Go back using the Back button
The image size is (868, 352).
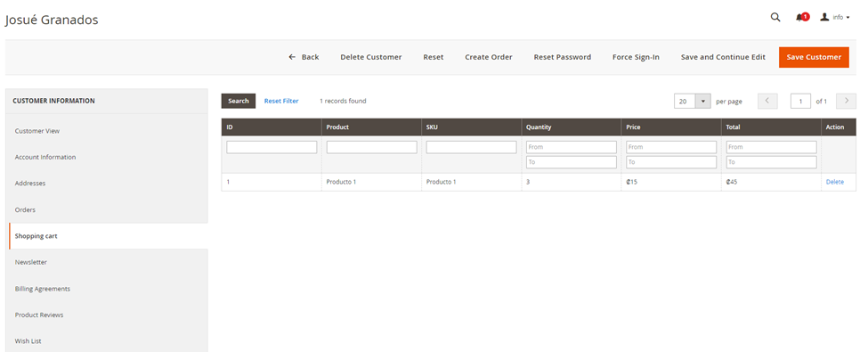pyautogui.click(x=304, y=57)
